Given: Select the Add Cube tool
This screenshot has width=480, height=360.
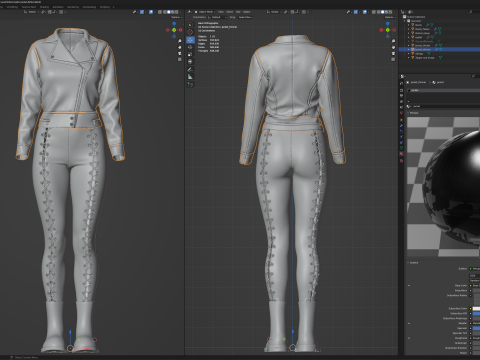Looking at the screenshot, I should pos(190,85).
